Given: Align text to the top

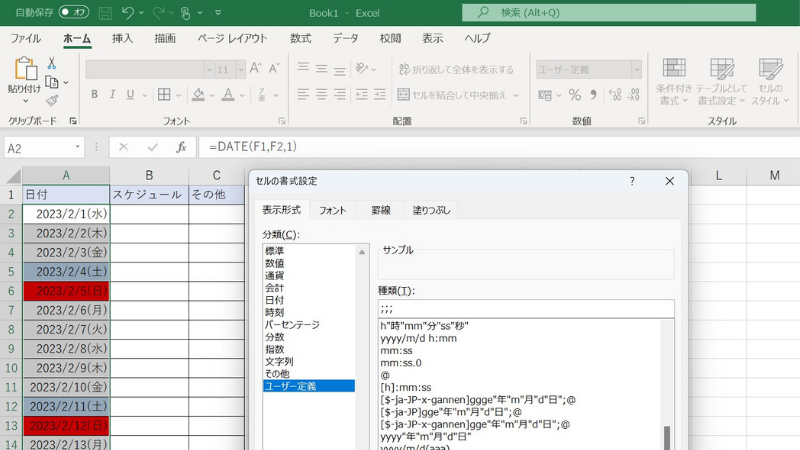Looking at the screenshot, I should pos(303,68).
